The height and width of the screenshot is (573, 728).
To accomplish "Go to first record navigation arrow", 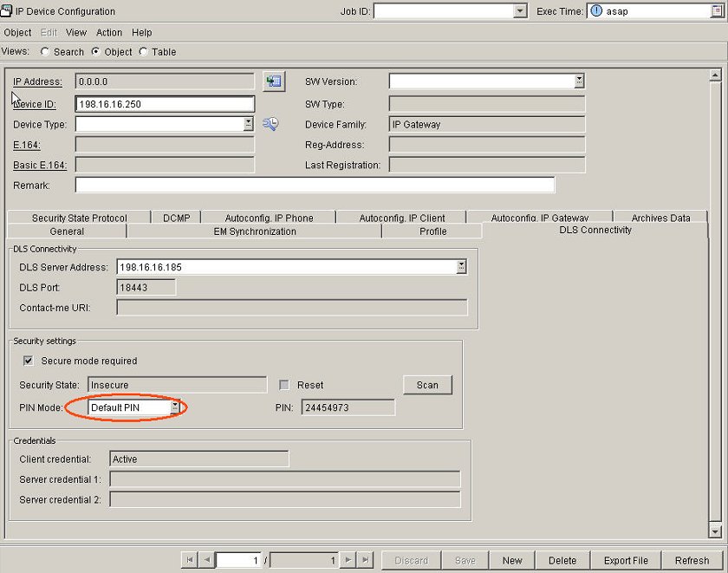I will tap(190, 560).
